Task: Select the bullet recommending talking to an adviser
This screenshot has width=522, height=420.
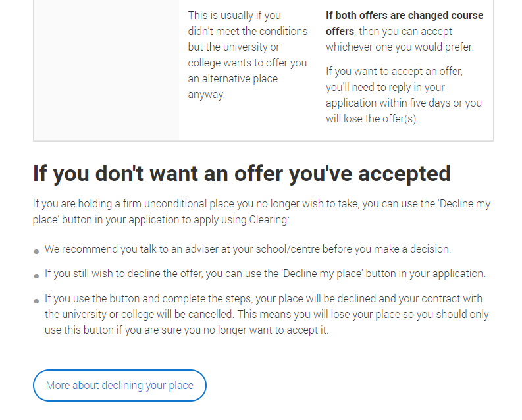Action: point(248,249)
